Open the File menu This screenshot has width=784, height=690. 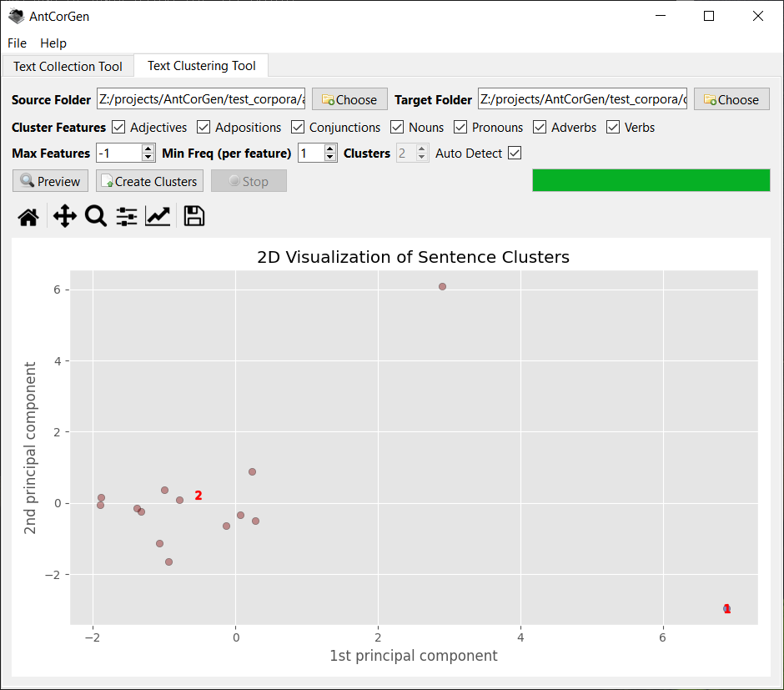[x=17, y=43]
